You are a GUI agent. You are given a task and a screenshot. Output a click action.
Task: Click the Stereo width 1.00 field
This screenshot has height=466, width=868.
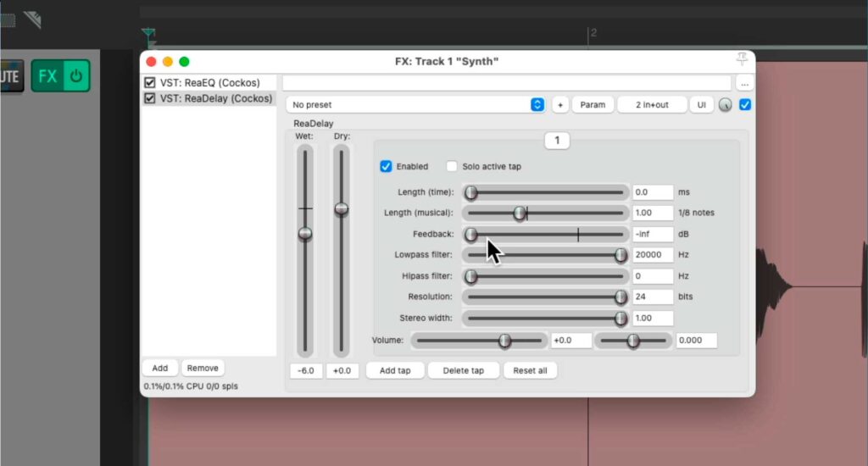click(653, 319)
